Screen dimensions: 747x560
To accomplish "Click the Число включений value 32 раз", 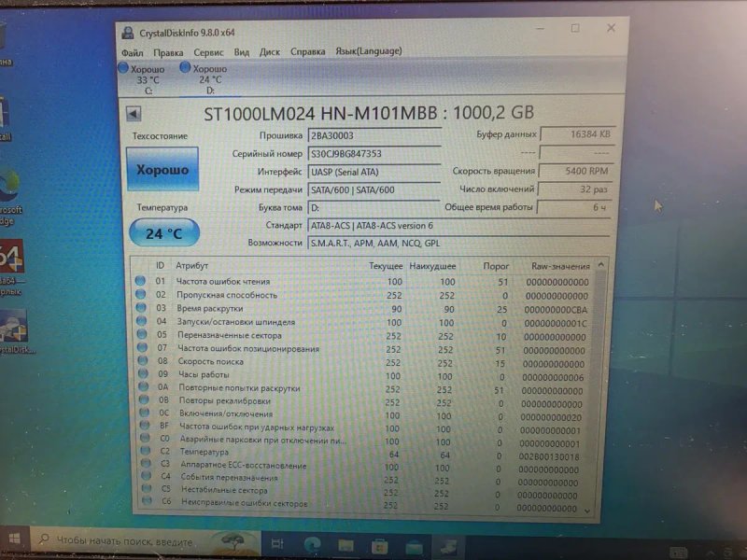I will 574,189.
